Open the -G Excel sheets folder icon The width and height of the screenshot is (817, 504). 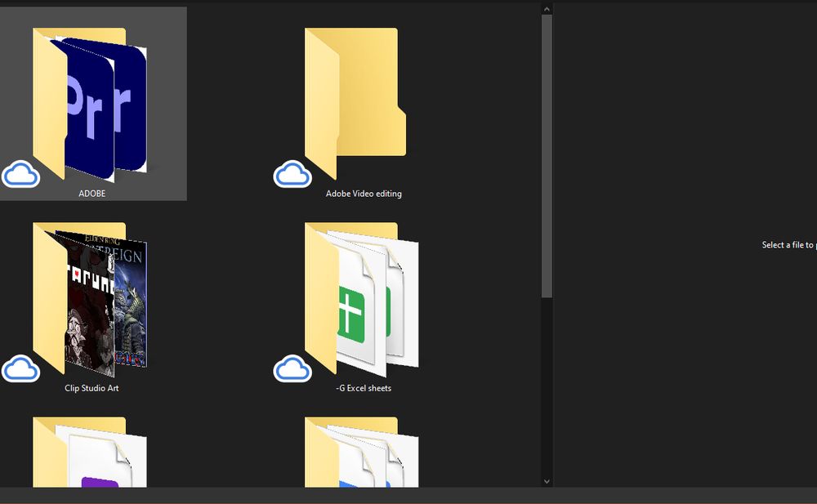coord(362,299)
